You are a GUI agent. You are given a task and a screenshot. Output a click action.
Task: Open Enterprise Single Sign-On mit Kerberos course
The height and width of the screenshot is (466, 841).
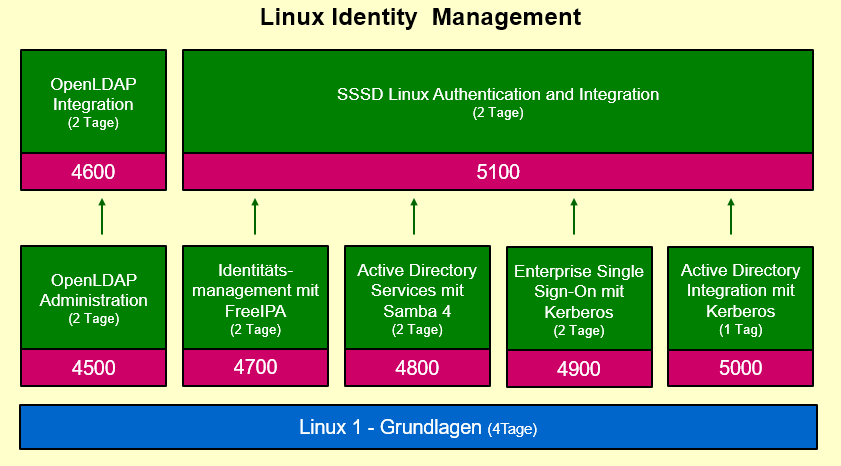(579, 299)
